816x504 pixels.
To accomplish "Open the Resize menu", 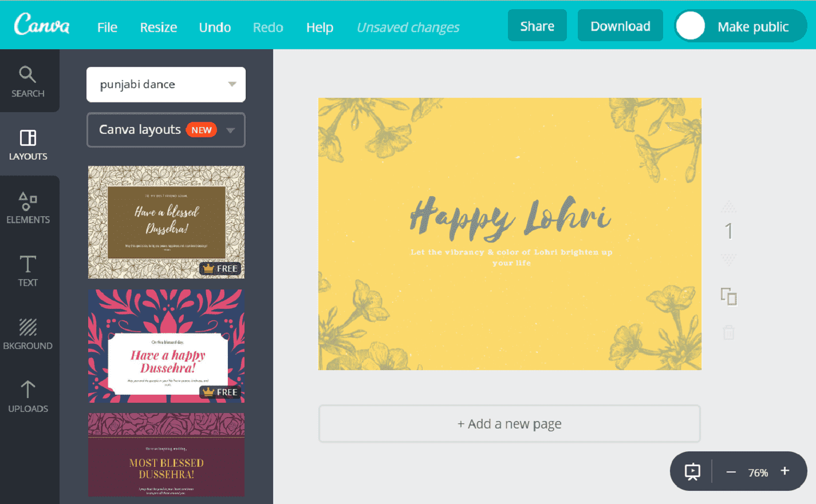I will [x=159, y=27].
